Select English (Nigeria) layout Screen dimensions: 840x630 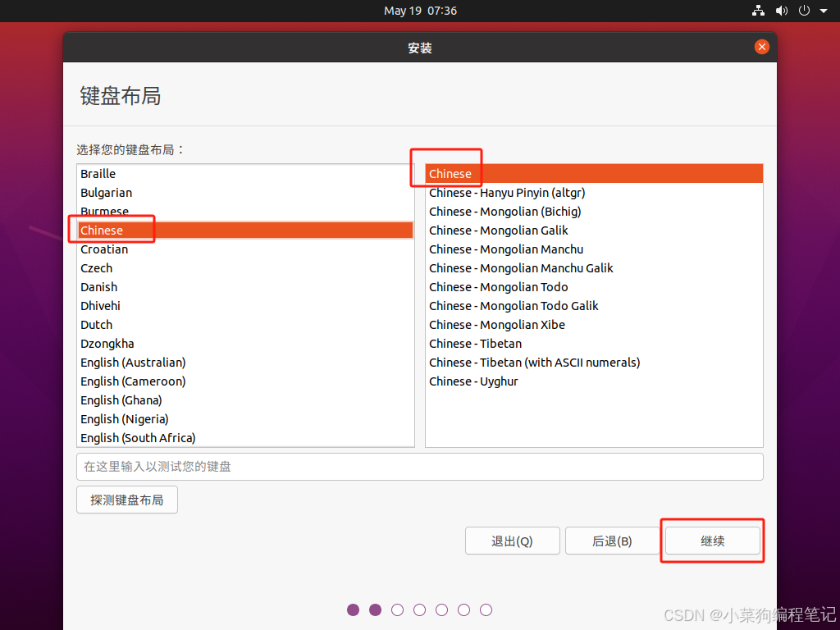245,419
